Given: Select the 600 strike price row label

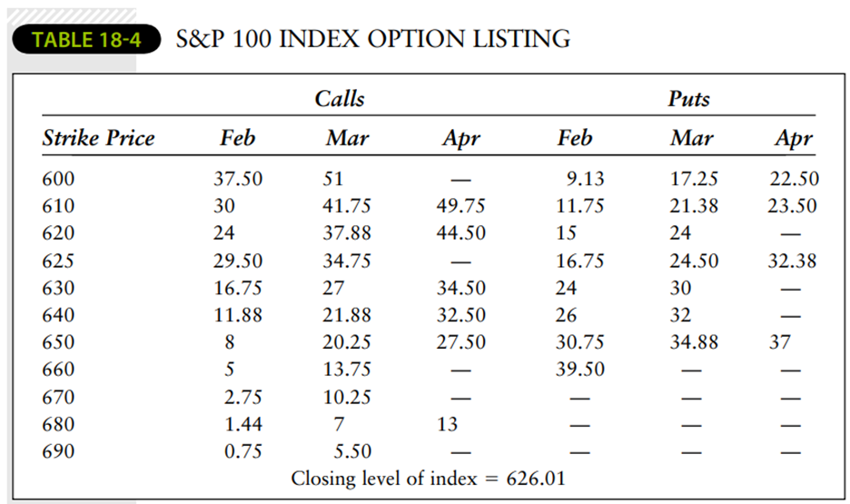Looking at the screenshot, I should click(x=59, y=179).
